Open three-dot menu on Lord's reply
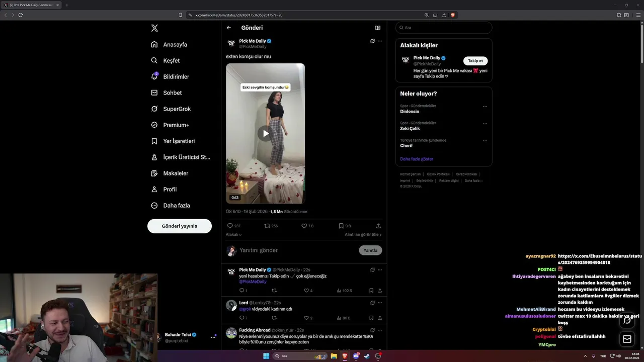The width and height of the screenshot is (644, 362). tap(380, 303)
